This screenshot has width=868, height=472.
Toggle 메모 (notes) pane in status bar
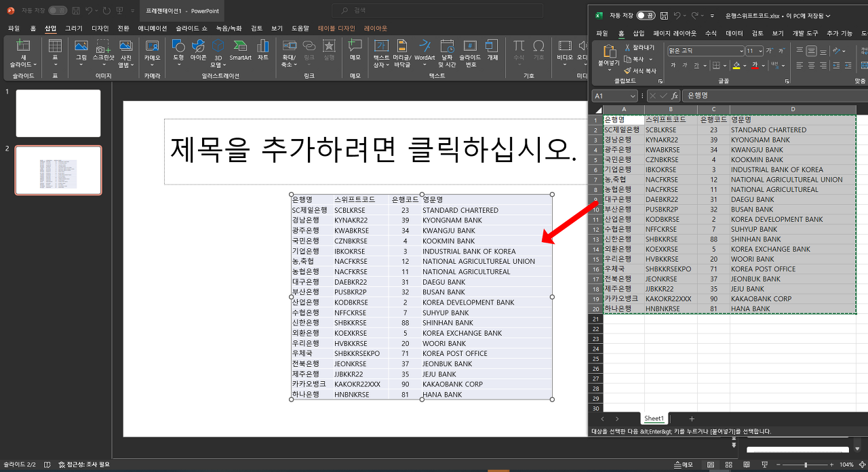[684, 465]
